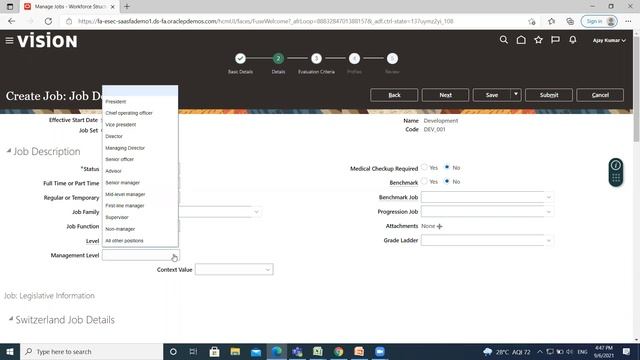Open Excel on the taskbar
The height and width of the screenshot is (360, 640).
[318, 351]
